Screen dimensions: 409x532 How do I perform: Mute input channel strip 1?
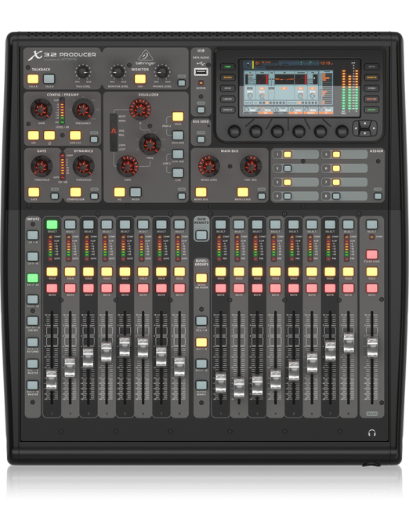(52, 288)
